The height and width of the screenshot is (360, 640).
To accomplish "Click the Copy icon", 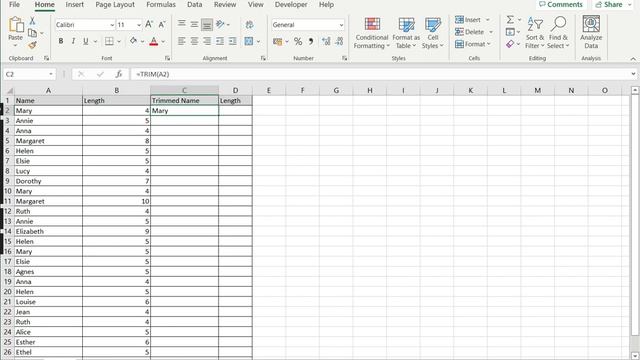I will pyautogui.click(x=32, y=33).
